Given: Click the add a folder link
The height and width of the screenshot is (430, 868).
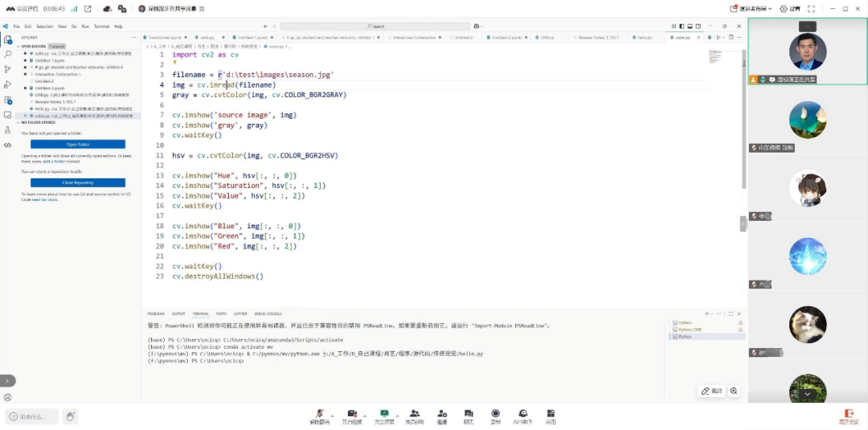Looking at the screenshot, I should point(55,161).
